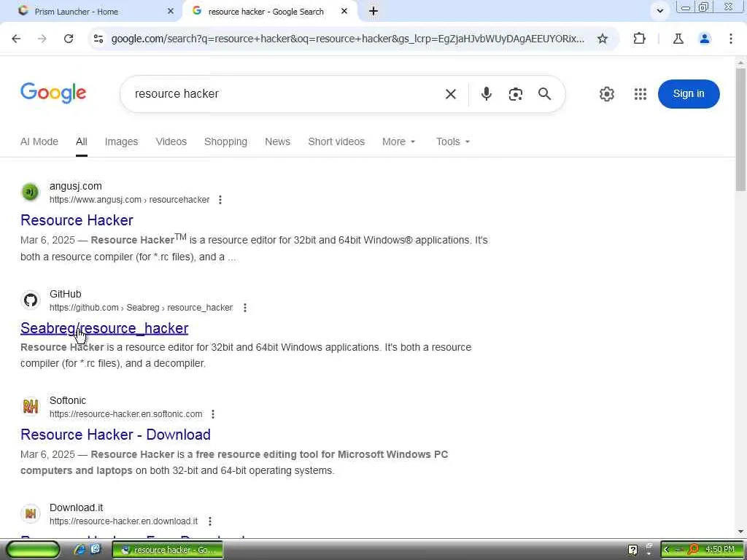Open the Extensions puzzle icon

click(639, 39)
